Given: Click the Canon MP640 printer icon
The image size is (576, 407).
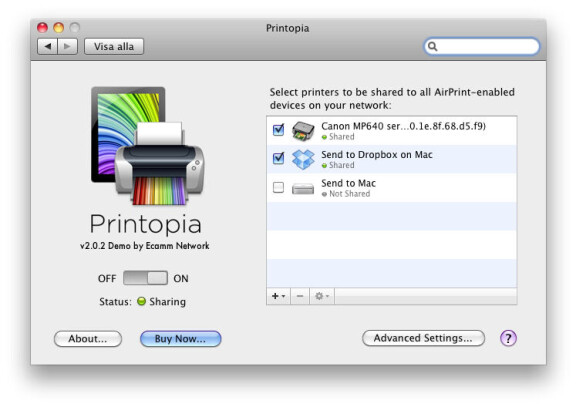Looking at the screenshot, I should pyautogui.click(x=303, y=131).
